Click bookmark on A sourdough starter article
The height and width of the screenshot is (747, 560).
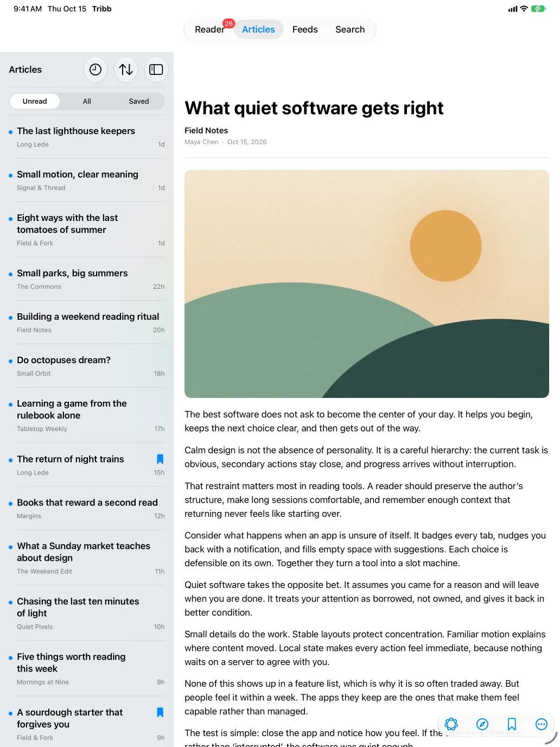[160, 712]
